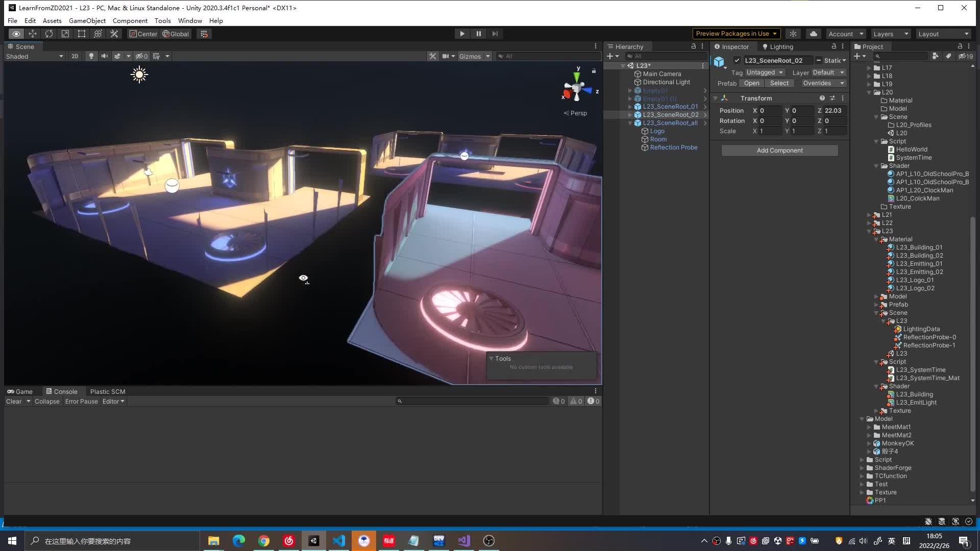Toggle scene lighting in Scene view
The image size is (980, 551).
91,56
